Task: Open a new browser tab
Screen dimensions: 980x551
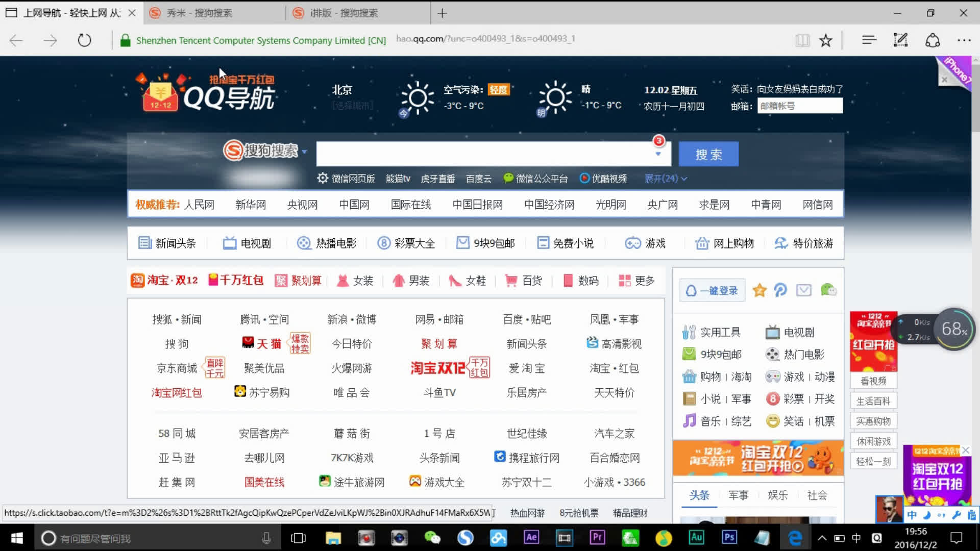Action: 442,13
